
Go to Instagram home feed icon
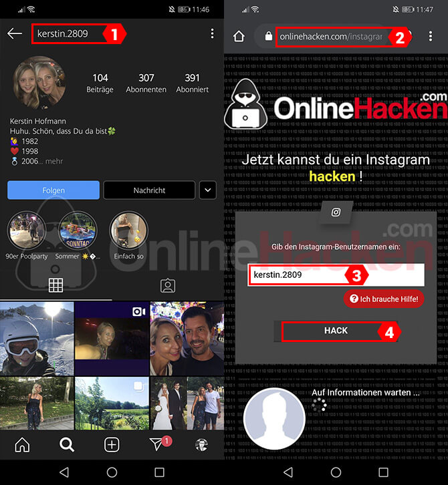pos(22,445)
